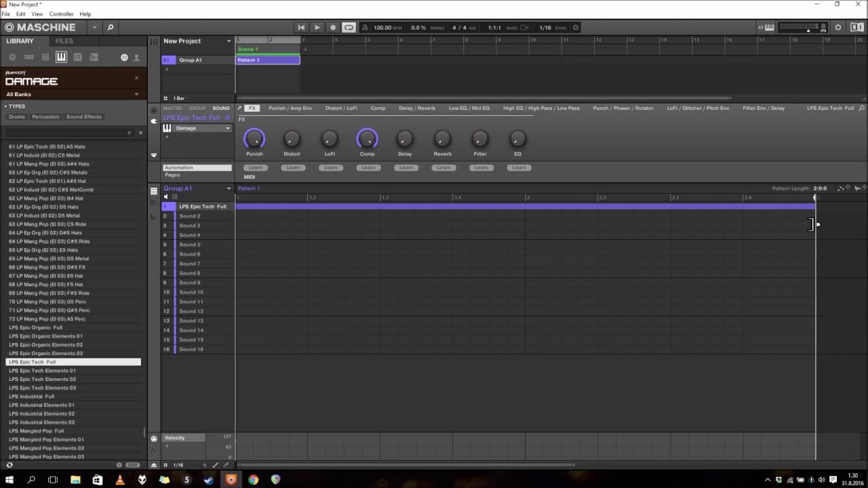Click the Comp knob
Image resolution: width=868 pixels, height=488 pixels.
click(367, 139)
